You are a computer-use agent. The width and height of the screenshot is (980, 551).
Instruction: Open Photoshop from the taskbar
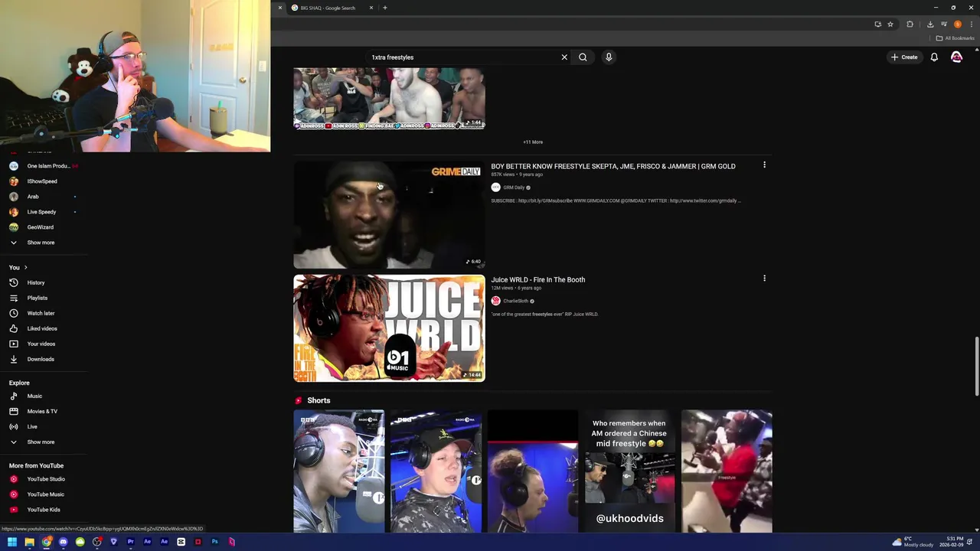[x=214, y=542]
